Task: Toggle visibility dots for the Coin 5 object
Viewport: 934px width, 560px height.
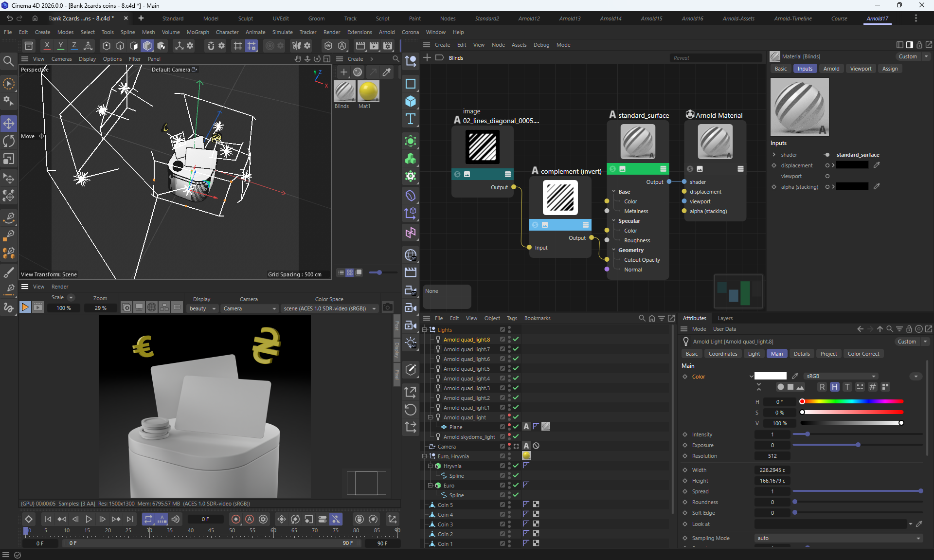Action: pos(509,505)
